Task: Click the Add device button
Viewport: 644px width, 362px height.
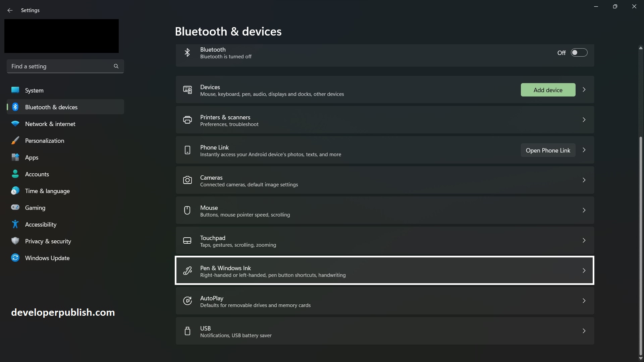Action: 548,90
